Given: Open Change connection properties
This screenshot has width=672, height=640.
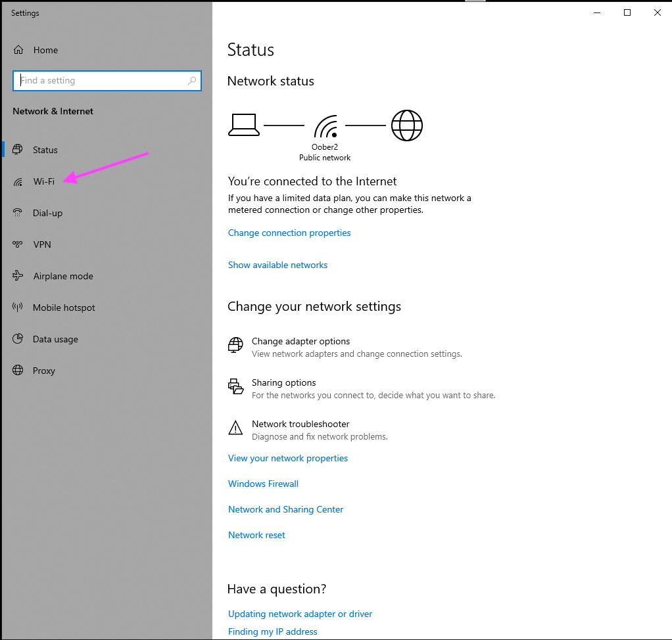Looking at the screenshot, I should point(289,233).
